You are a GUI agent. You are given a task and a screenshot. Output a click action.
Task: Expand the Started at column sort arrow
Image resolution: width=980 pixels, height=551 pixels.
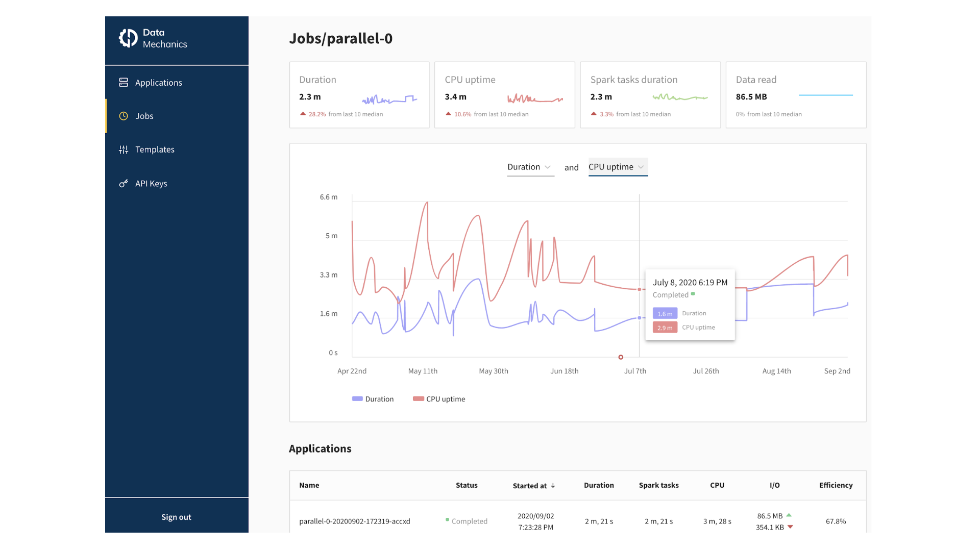coord(553,486)
